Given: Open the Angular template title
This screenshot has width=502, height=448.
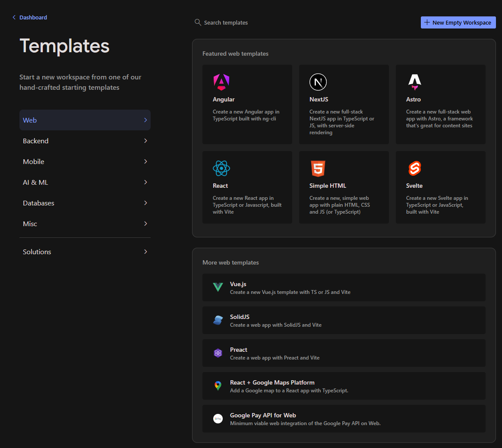Looking at the screenshot, I should (x=224, y=99).
